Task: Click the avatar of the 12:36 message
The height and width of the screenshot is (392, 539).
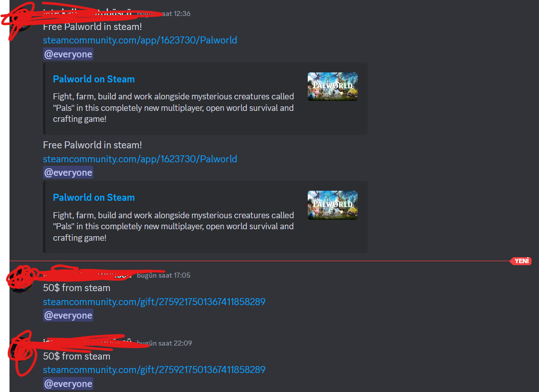Action: (21, 20)
